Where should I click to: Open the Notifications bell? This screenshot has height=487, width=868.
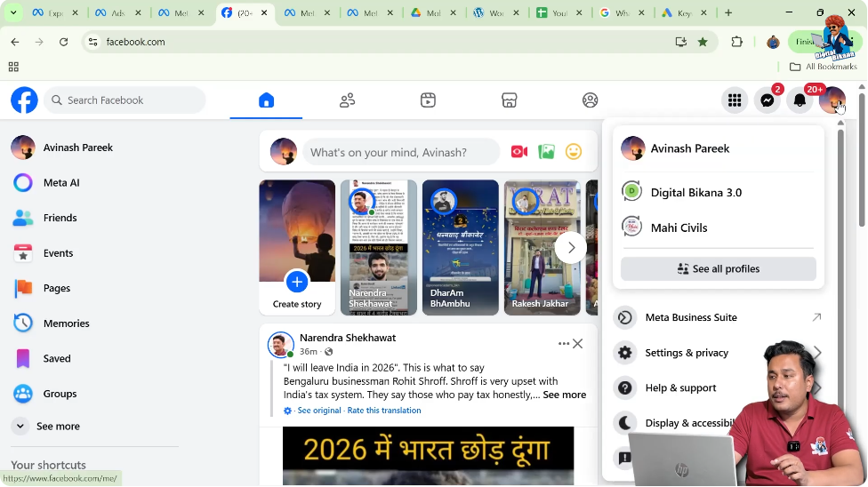800,100
